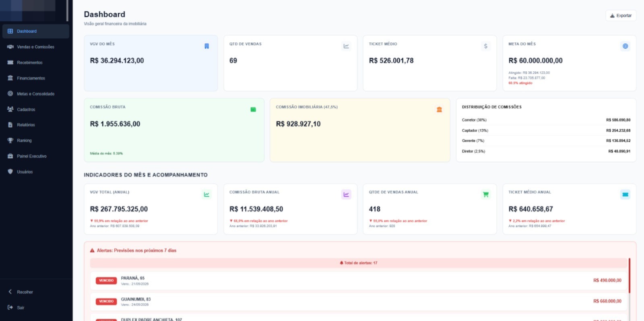Click the bell icon beside Total de alertas
The width and height of the screenshot is (644, 321).
(341, 263)
